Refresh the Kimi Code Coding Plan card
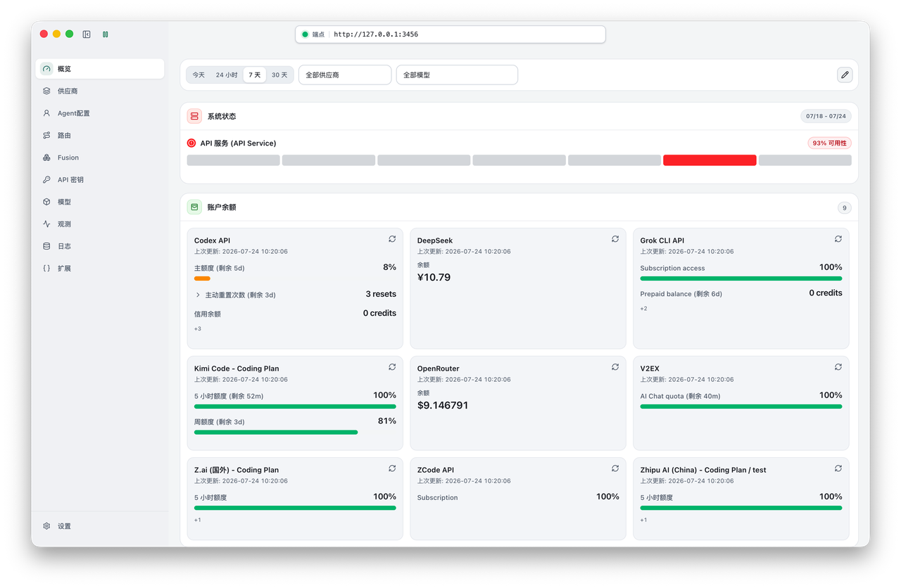This screenshot has width=901, height=588. (392, 367)
